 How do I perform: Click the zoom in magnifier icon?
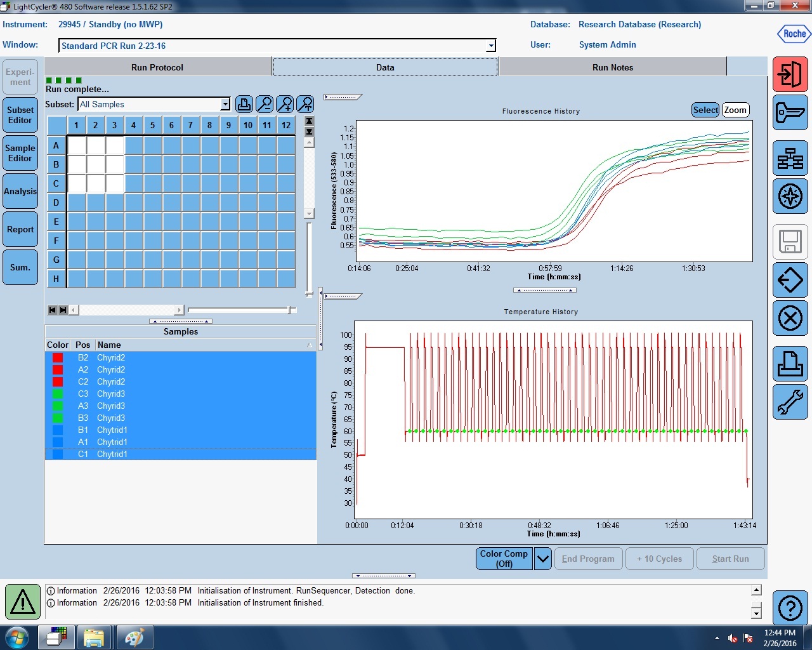pyautogui.click(x=285, y=104)
